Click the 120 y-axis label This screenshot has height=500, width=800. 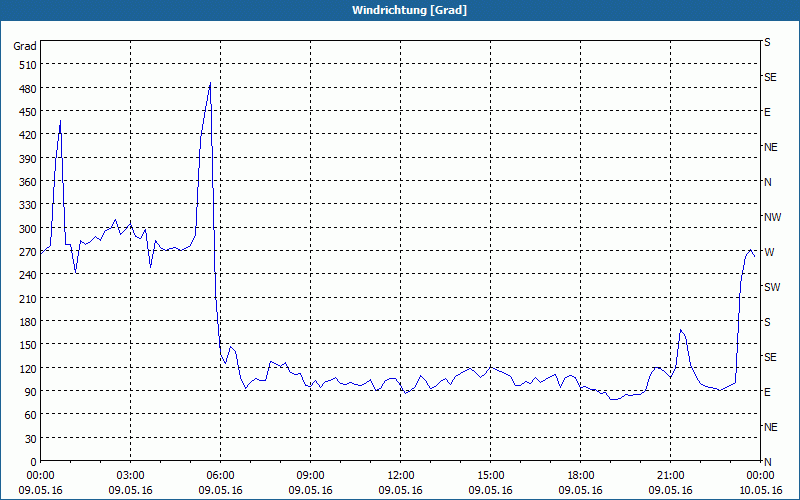tap(28, 368)
